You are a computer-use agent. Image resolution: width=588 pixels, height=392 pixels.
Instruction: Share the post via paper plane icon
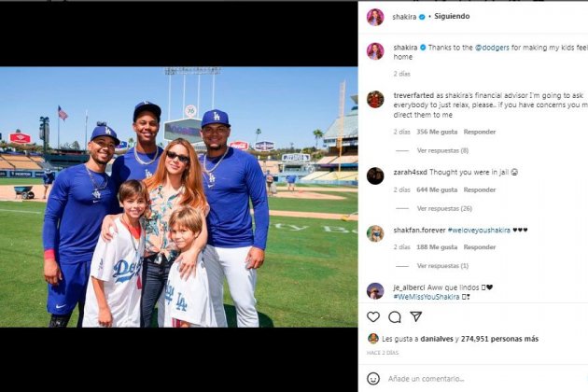(416, 316)
